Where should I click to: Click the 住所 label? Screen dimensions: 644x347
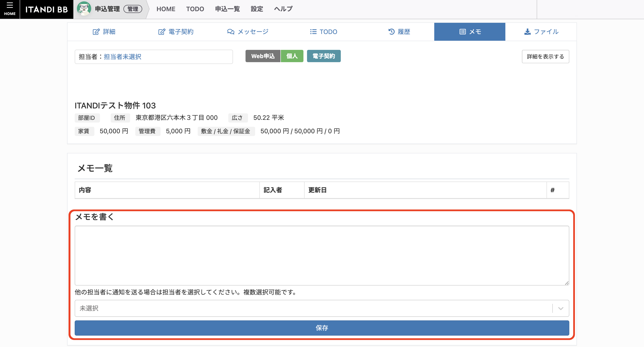pos(120,118)
